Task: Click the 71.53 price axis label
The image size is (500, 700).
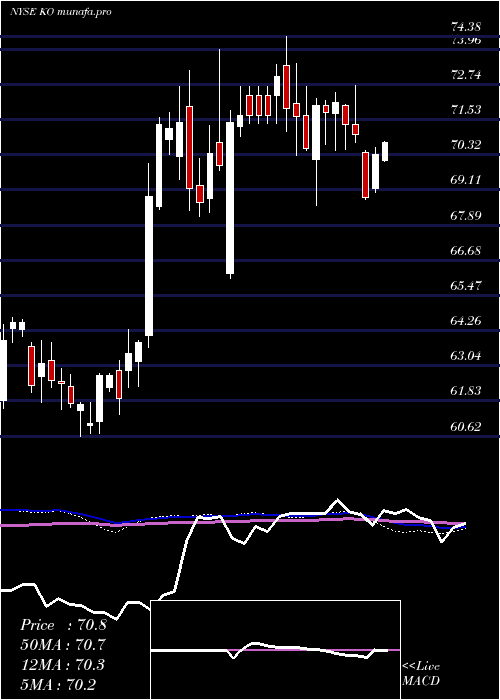Action: 466,109
